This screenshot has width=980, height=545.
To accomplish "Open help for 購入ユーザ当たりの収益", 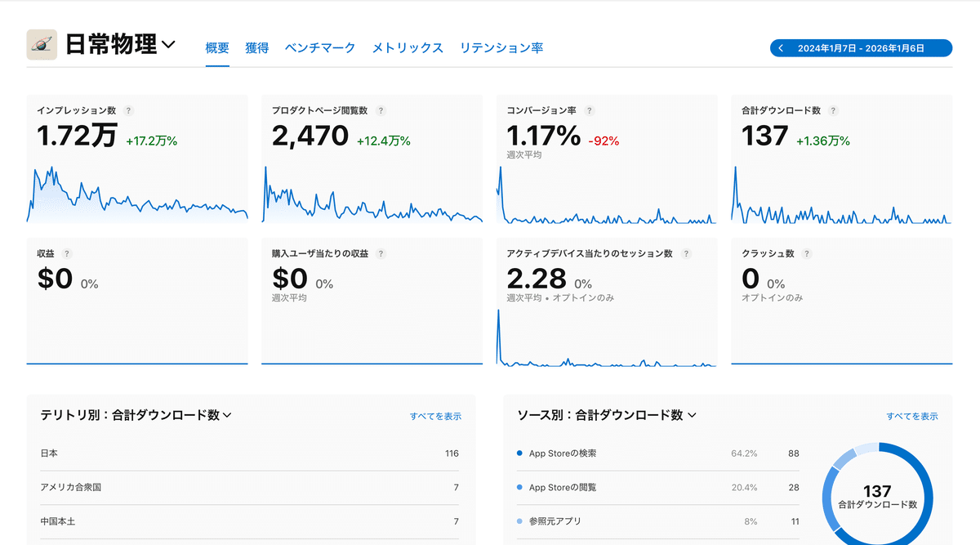I will click(381, 253).
